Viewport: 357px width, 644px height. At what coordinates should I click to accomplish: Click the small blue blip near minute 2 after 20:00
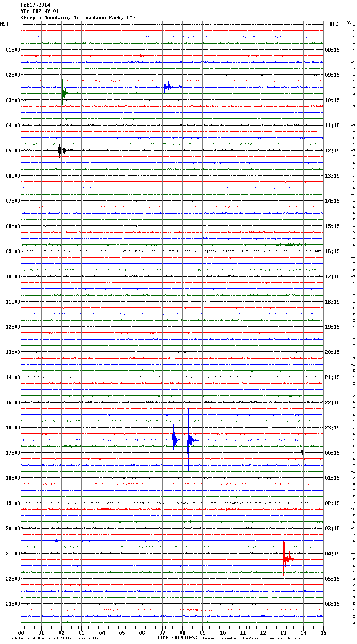57,541
